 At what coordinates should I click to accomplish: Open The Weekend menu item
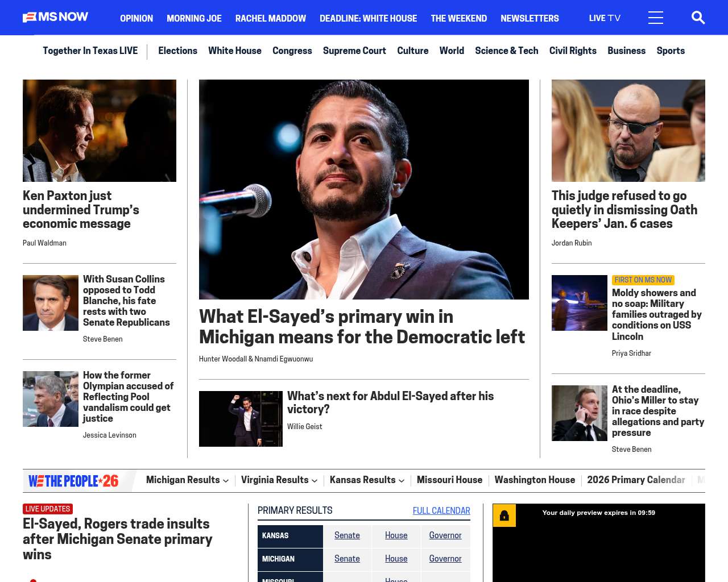pyautogui.click(x=458, y=18)
